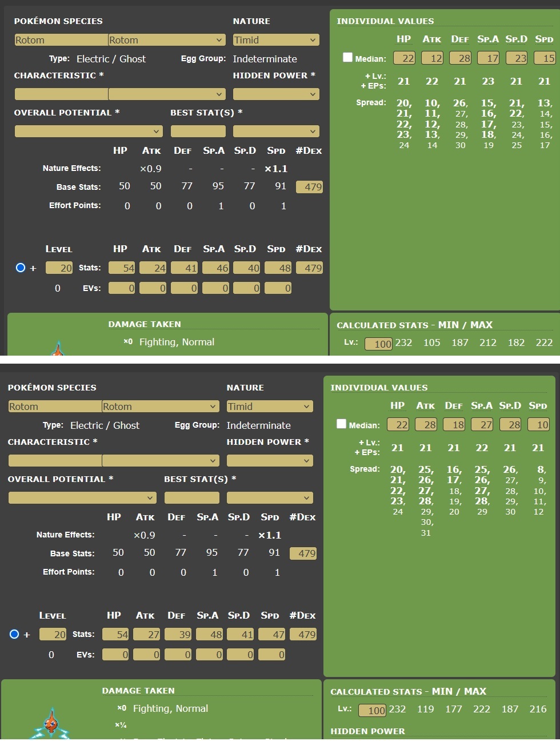Click the Spd median IV field showing 10
Viewport: 560px width, 741px height.
[539, 425]
